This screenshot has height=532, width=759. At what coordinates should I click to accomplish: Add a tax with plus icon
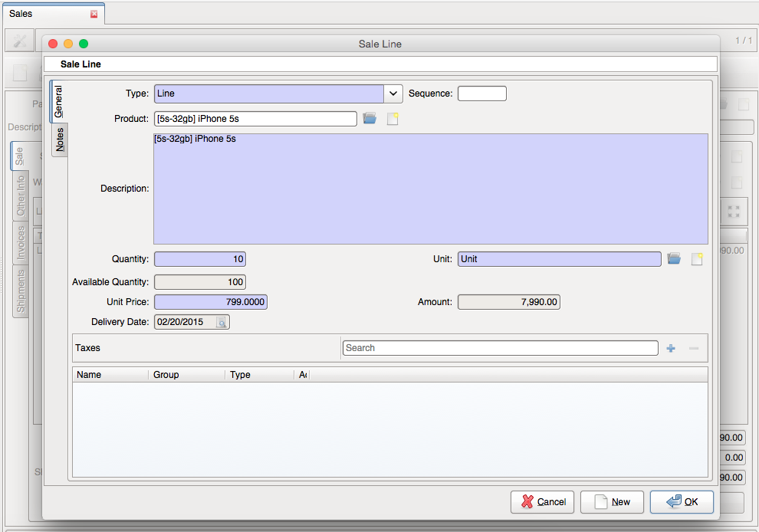(x=671, y=348)
